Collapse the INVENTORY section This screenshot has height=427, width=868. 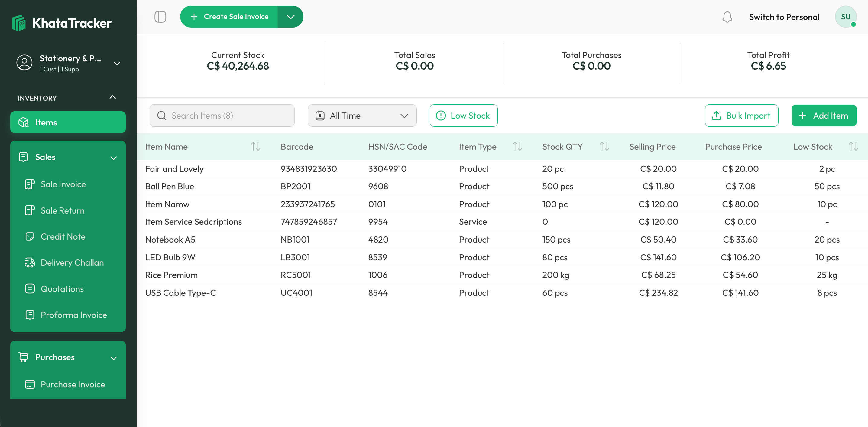[x=112, y=97]
